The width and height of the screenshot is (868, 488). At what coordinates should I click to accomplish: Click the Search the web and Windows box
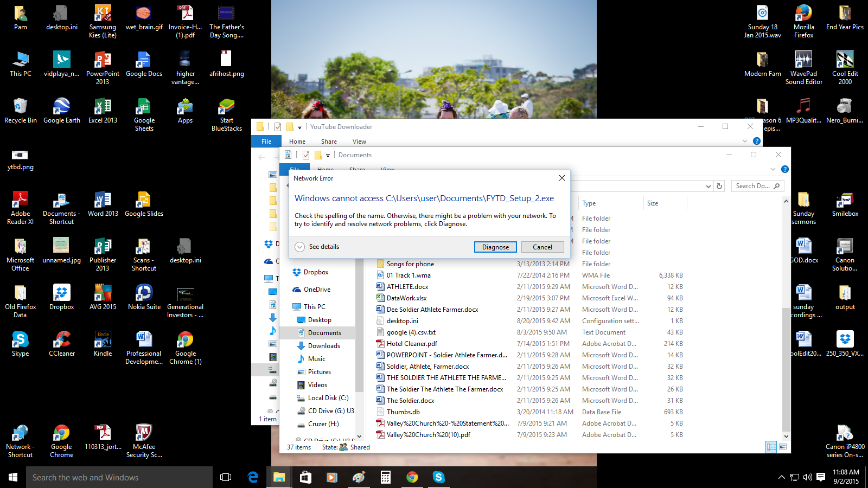(x=119, y=477)
